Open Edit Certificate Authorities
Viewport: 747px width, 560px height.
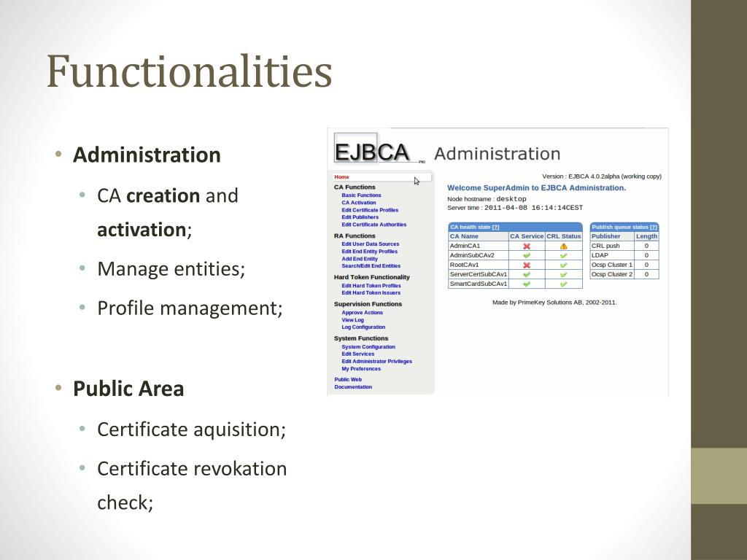(x=374, y=225)
